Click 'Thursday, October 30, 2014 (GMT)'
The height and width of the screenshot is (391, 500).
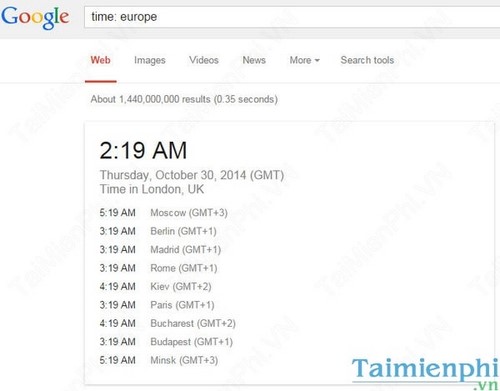tap(192, 175)
